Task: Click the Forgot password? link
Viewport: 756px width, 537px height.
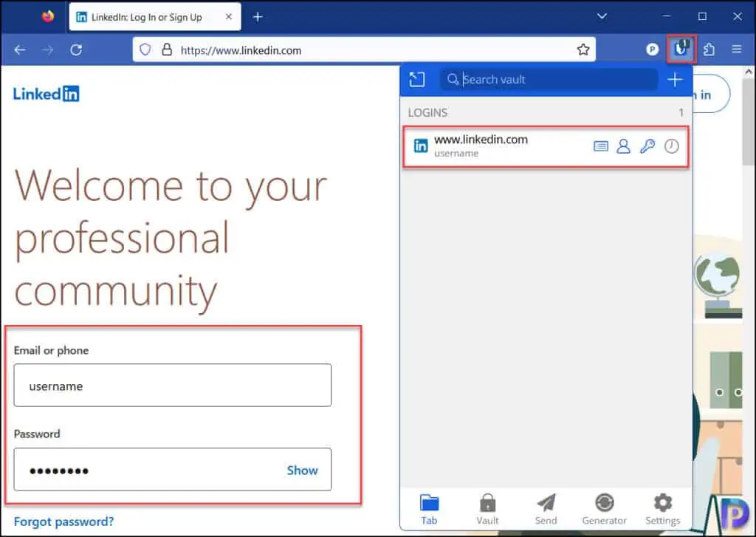Action: tap(63, 521)
